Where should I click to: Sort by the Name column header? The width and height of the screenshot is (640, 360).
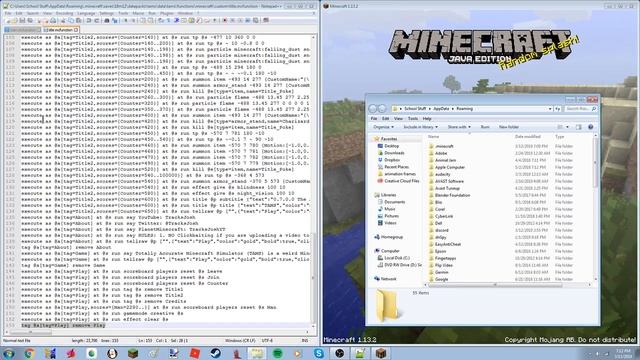pyautogui.click(x=433, y=137)
